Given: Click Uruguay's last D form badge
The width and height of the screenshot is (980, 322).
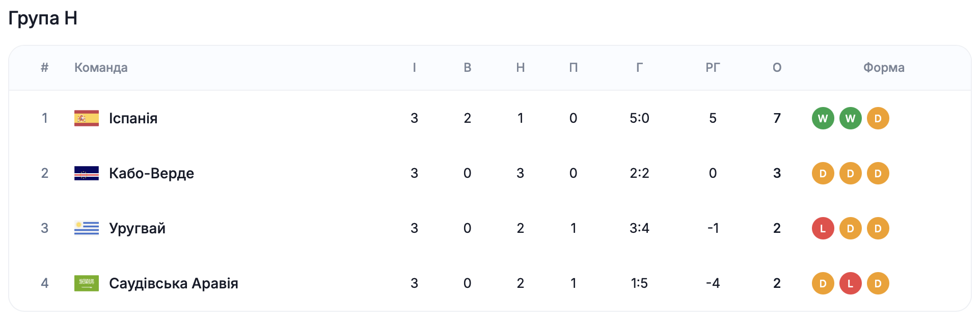Looking at the screenshot, I should (878, 228).
